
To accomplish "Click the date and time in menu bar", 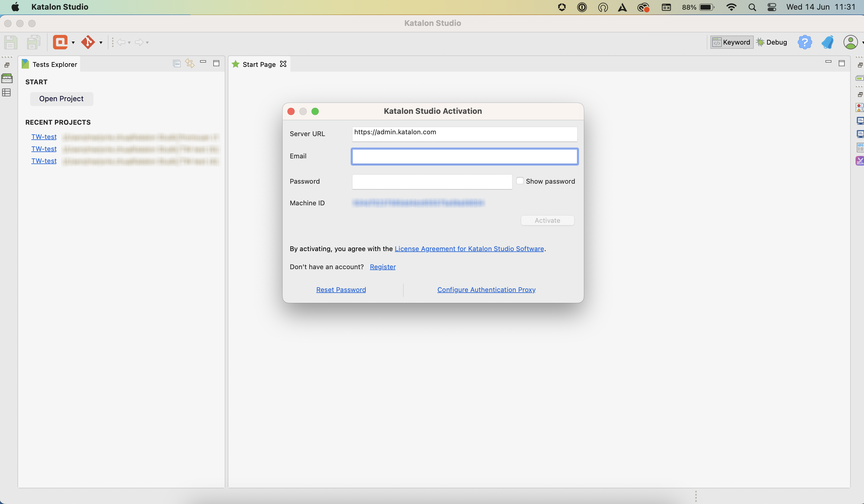I will click(x=821, y=7).
